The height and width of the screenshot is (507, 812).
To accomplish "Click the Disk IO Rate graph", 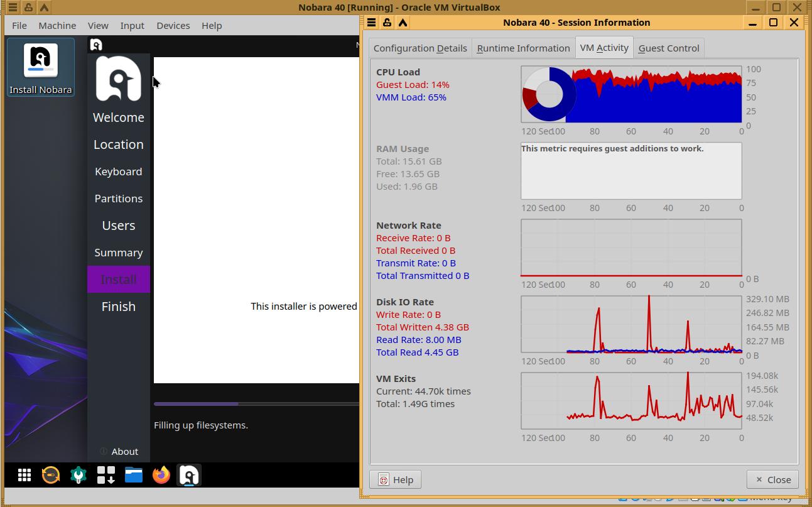I will pyautogui.click(x=631, y=324).
